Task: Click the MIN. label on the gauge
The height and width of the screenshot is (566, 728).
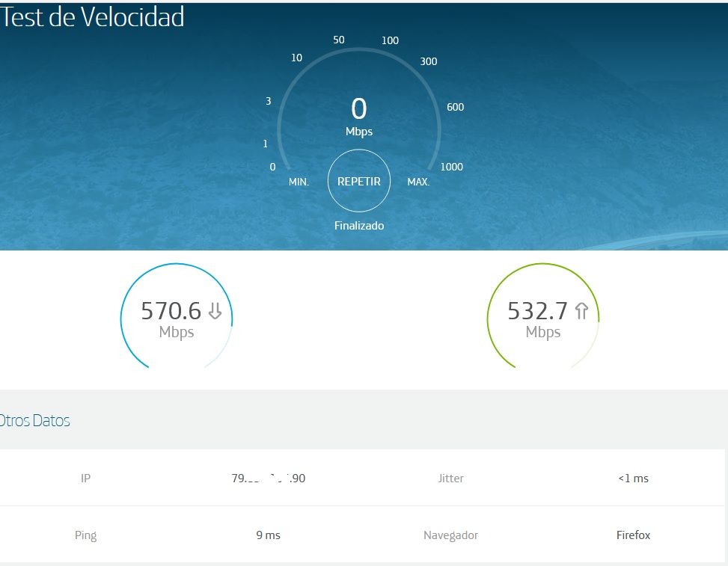Action: pyautogui.click(x=299, y=182)
